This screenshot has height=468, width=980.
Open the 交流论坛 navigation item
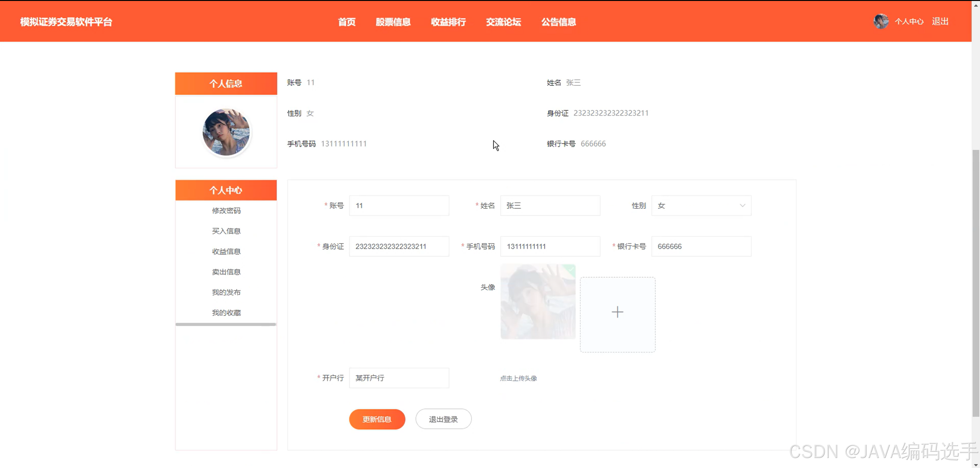[503, 22]
